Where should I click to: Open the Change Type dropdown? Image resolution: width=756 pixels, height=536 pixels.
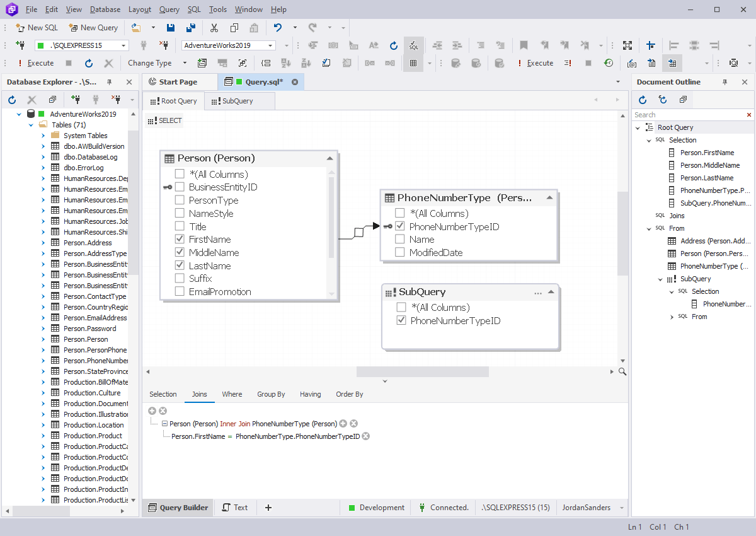click(x=185, y=62)
